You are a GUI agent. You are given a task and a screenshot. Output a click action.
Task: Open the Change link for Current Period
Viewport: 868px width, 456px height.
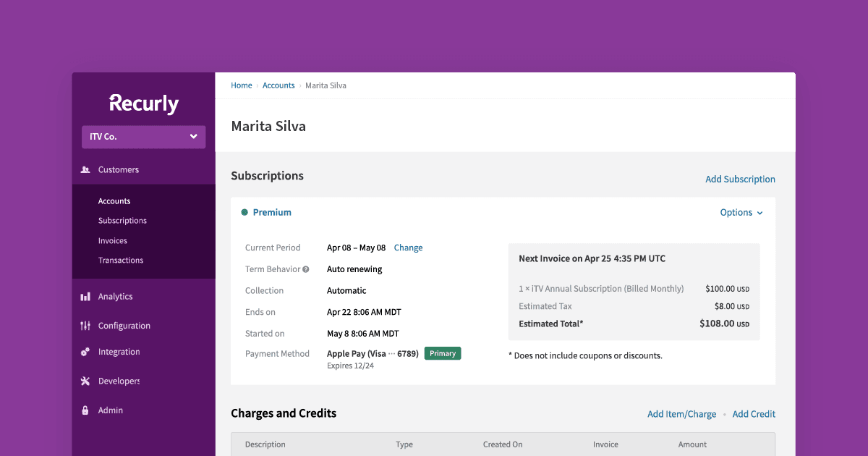click(408, 247)
